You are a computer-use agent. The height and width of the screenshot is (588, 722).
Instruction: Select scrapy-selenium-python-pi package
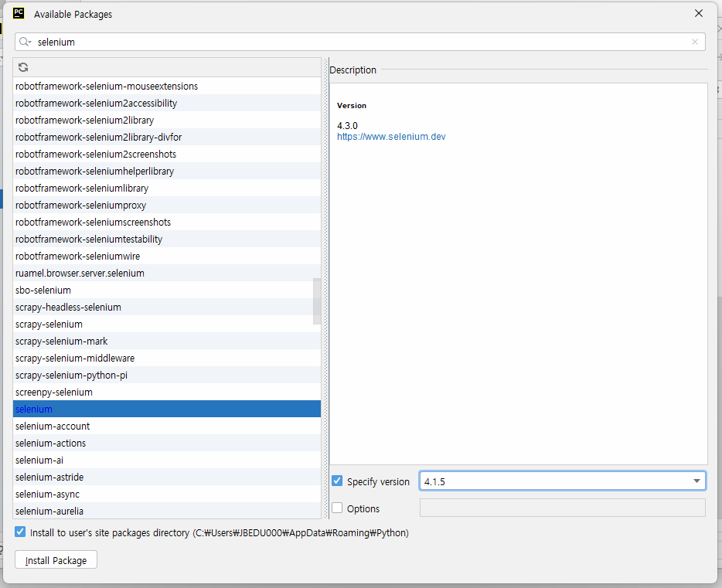[167, 376]
